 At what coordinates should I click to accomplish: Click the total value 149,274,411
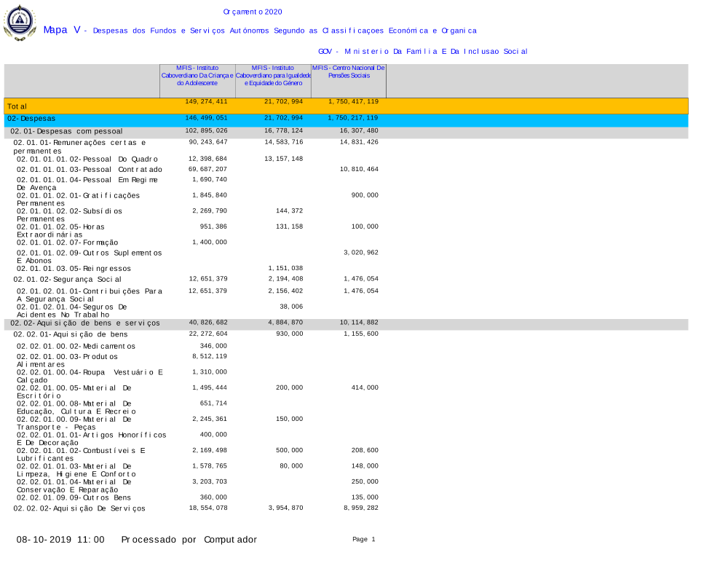pos(206,102)
